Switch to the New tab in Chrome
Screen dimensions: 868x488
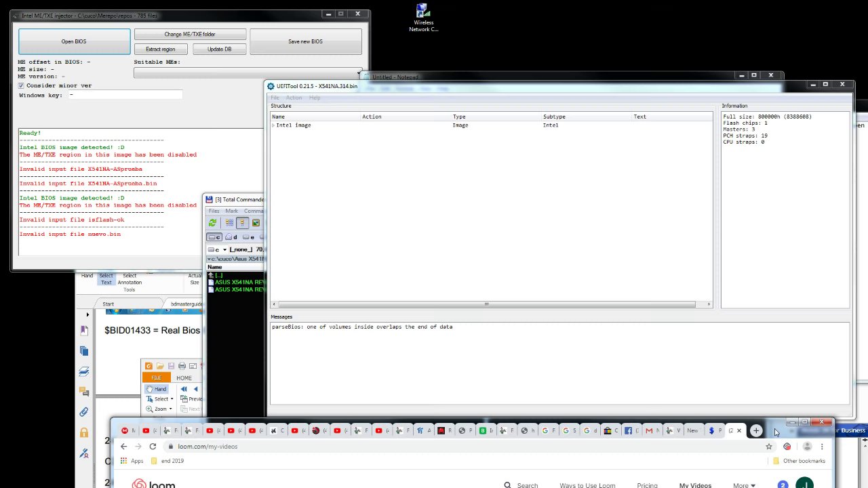[692, 430]
